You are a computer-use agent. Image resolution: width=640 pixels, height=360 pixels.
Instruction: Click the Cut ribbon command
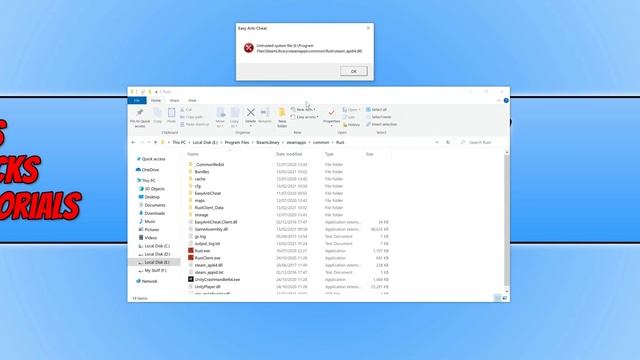coord(186,110)
